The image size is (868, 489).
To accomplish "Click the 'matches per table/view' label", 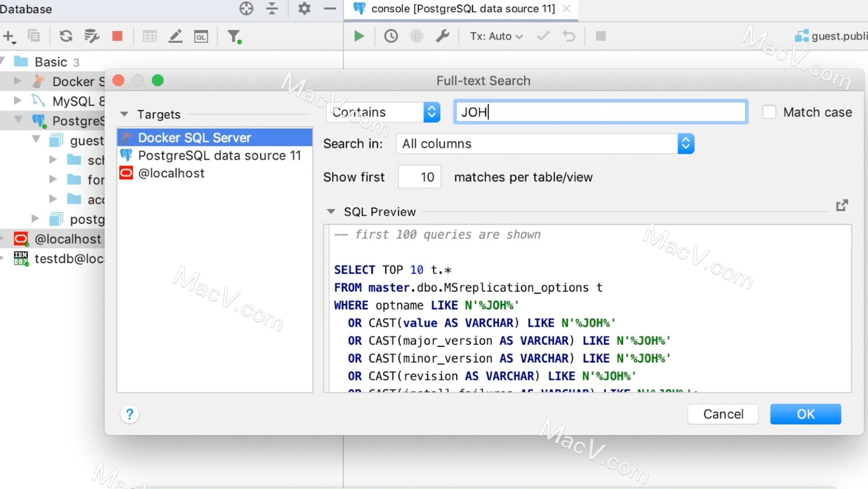I will (x=523, y=177).
